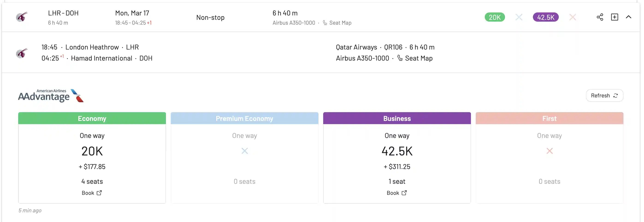This screenshot has width=644, height=222.
Task: Click the '5 min ago' timestamp
Action: click(x=30, y=210)
